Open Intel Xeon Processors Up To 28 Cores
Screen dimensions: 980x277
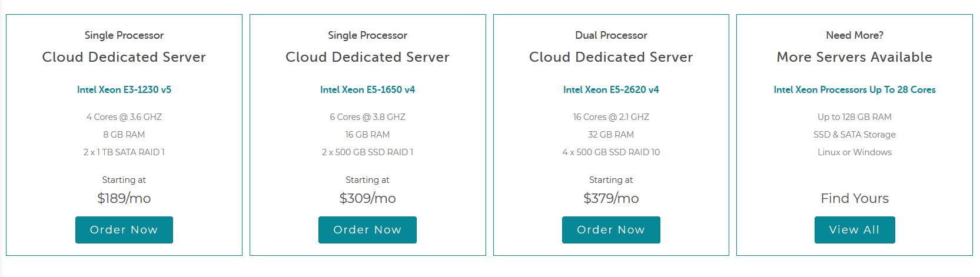pos(855,90)
